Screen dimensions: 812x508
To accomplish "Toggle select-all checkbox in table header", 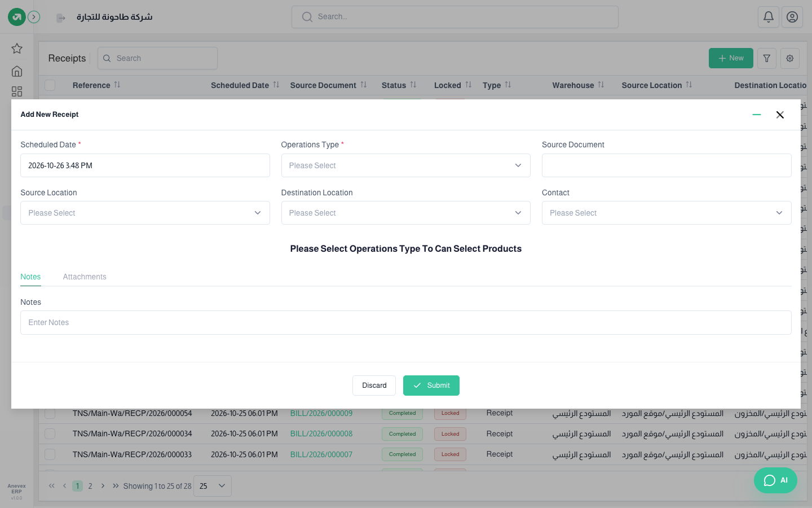I will pyautogui.click(x=50, y=85).
